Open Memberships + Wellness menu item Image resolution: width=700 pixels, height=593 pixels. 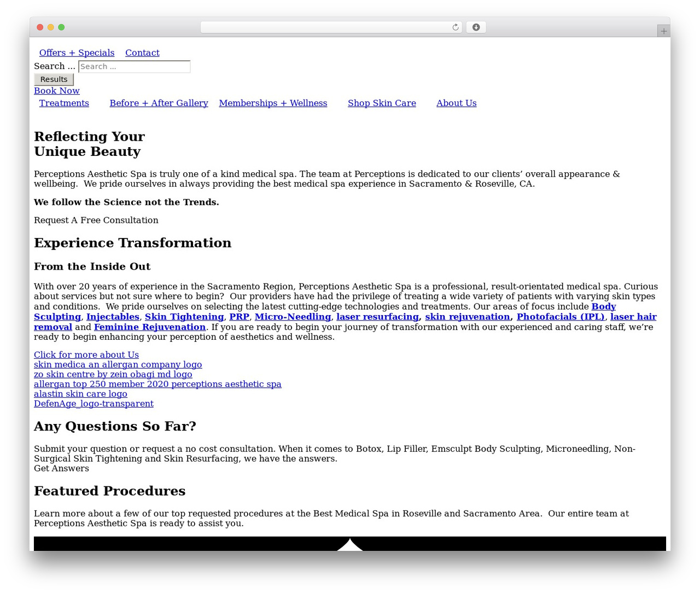click(x=273, y=103)
